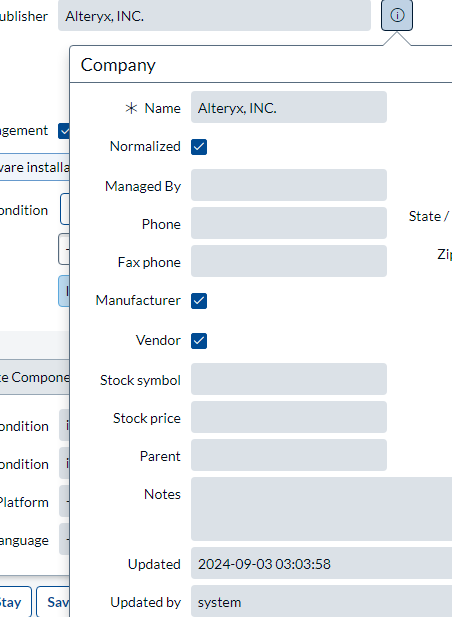This screenshot has width=452, height=617.
Task: Click the Notes label
Action: [x=162, y=494]
